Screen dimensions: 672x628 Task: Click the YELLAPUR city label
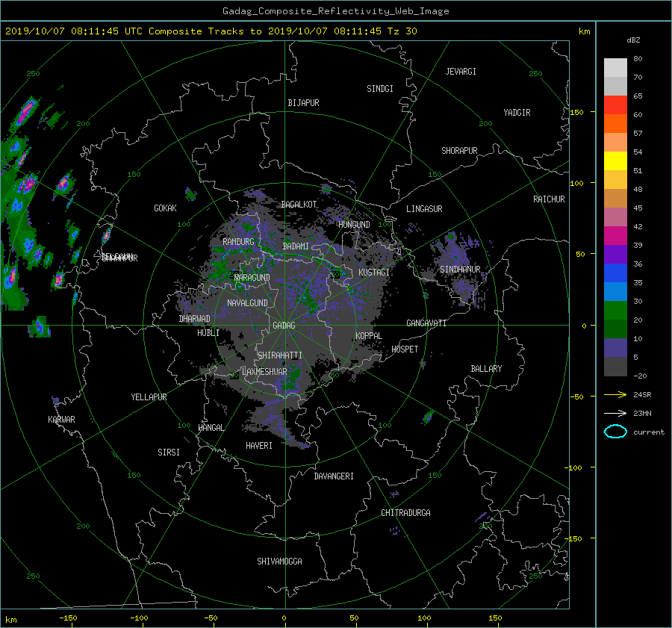tap(149, 397)
